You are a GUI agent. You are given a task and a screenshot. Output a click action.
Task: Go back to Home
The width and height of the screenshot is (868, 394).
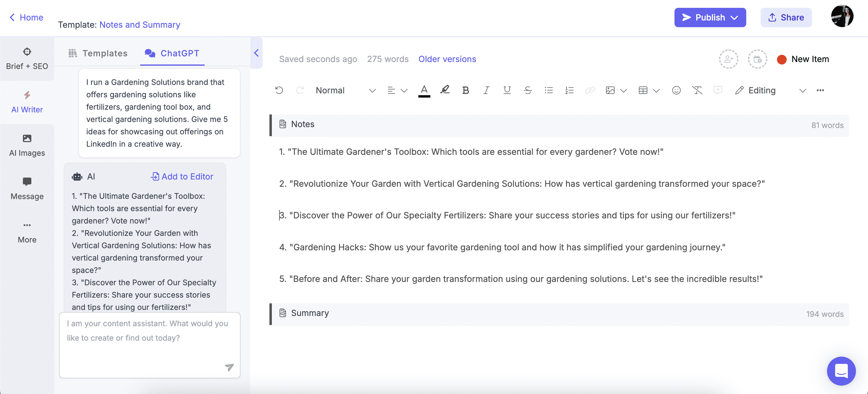click(26, 17)
